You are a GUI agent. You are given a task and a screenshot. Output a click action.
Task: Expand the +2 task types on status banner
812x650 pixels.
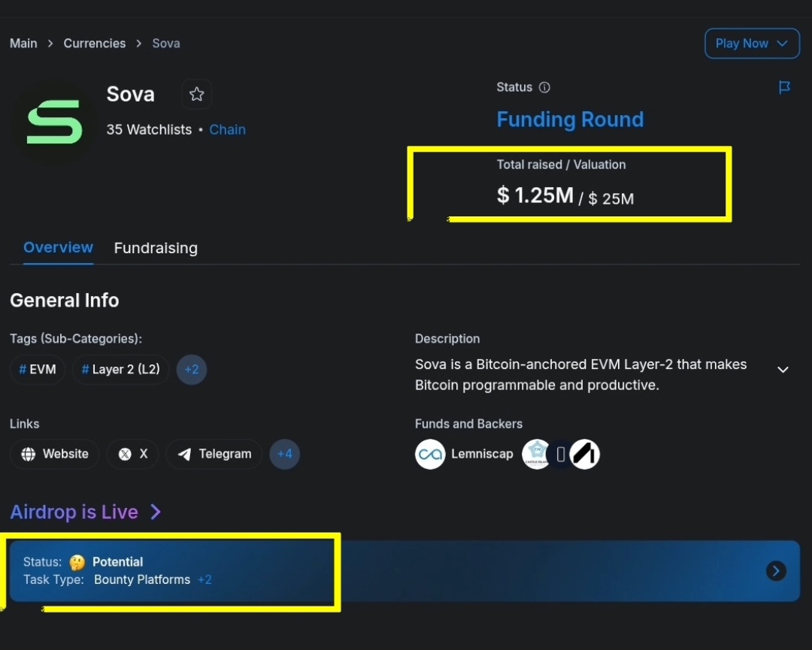(x=205, y=579)
